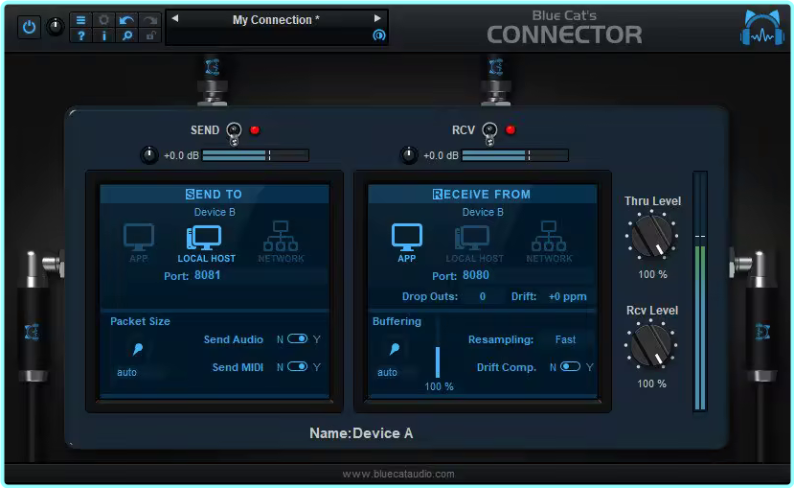Toggle the Drift Comp. switch
The image size is (794, 488).
tap(570, 367)
